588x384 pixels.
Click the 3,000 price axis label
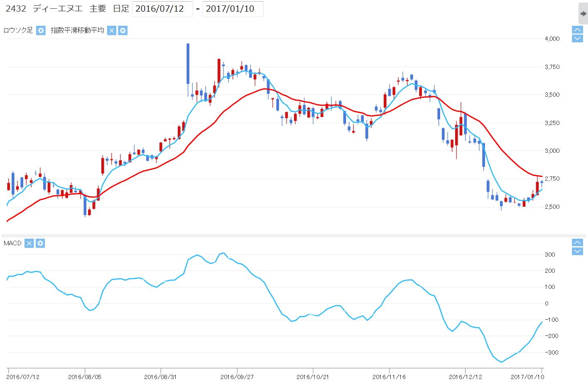pos(552,151)
